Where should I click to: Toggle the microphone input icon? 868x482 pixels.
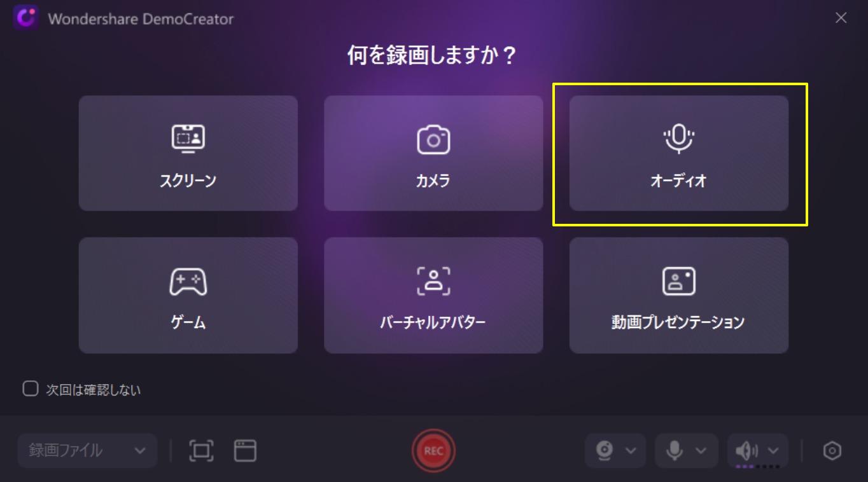pyautogui.click(x=675, y=451)
